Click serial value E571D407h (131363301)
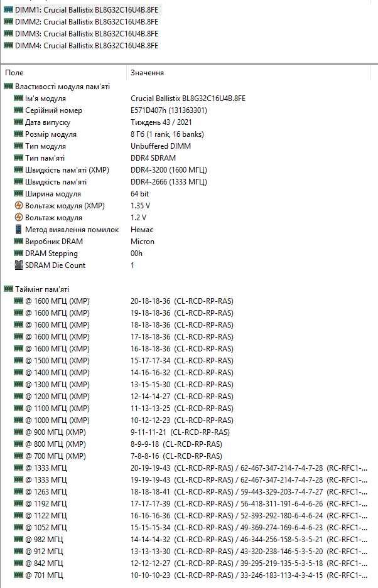 coord(169,110)
